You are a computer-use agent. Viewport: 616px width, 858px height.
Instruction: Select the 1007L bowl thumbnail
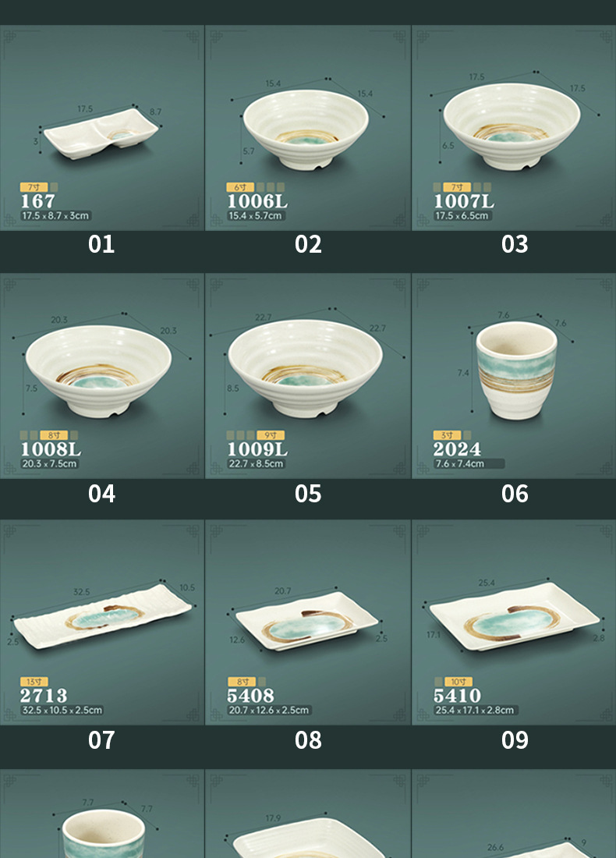(x=514, y=127)
